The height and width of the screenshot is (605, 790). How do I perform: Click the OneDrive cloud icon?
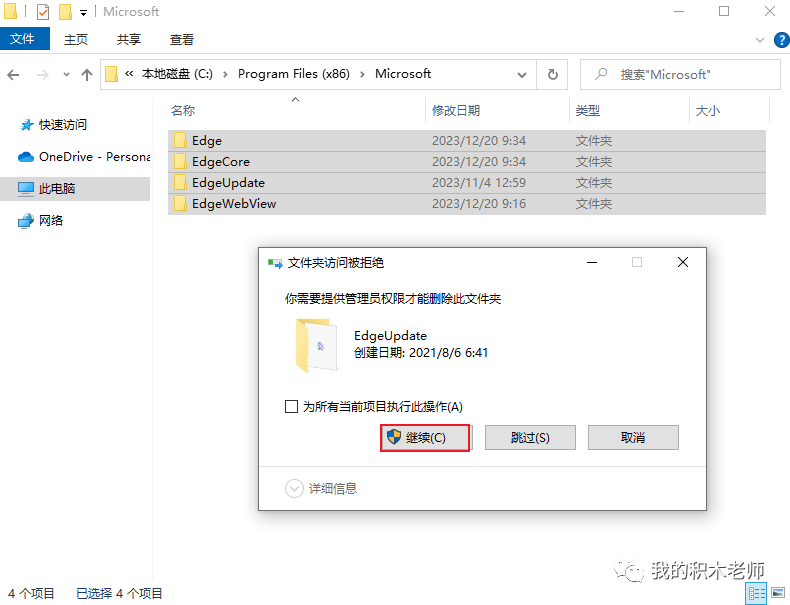(x=26, y=157)
